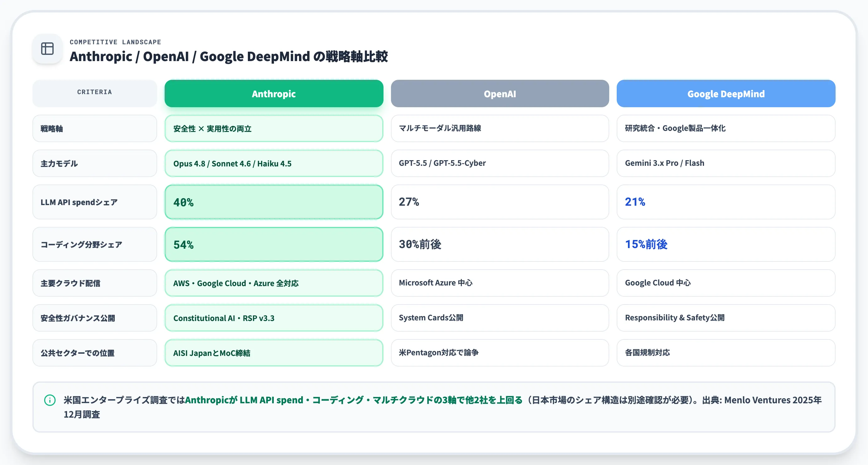Click the 'Menlo Ventures 2025年12月調査' source text
This screenshot has height=465, width=868.
pyautogui.click(x=773, y=400)
